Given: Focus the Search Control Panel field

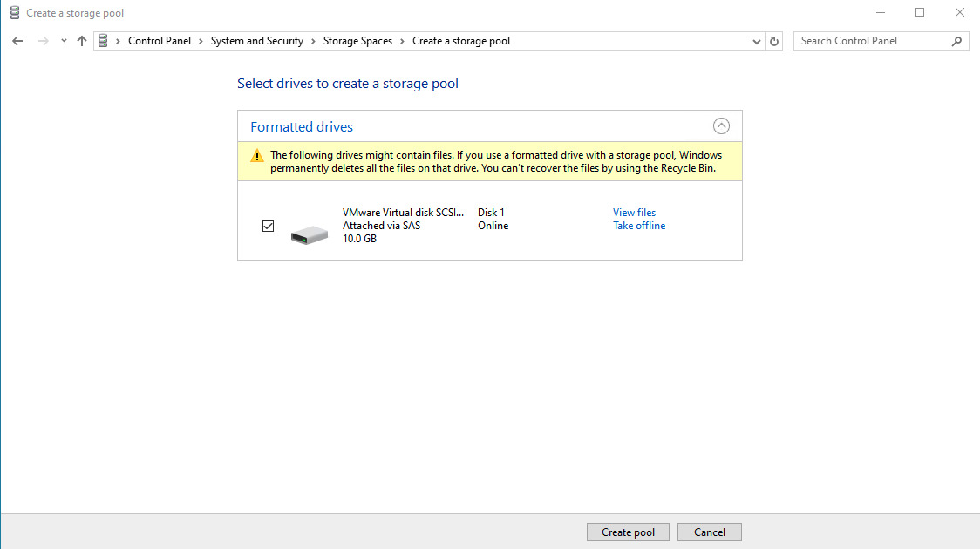Looking at the screenshot, I should click(872, 41).
